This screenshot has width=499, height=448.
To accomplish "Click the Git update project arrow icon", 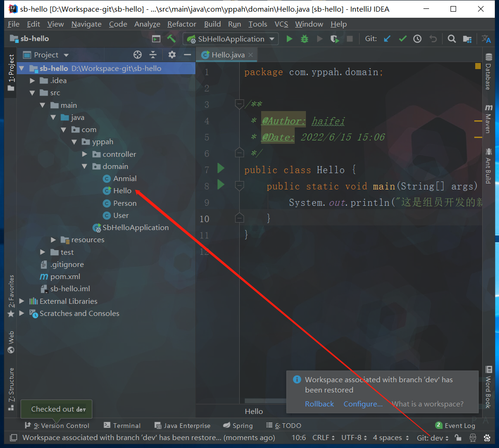I will pos(387,39).
